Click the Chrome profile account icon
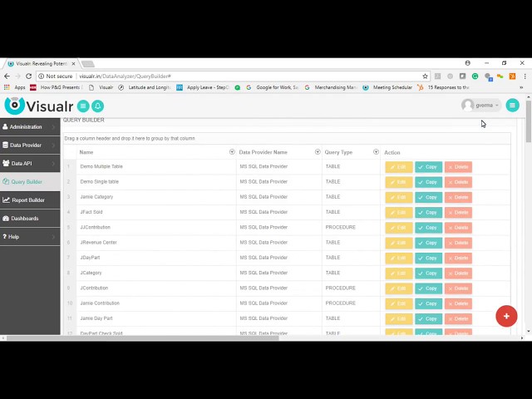 tap(467, 63)
